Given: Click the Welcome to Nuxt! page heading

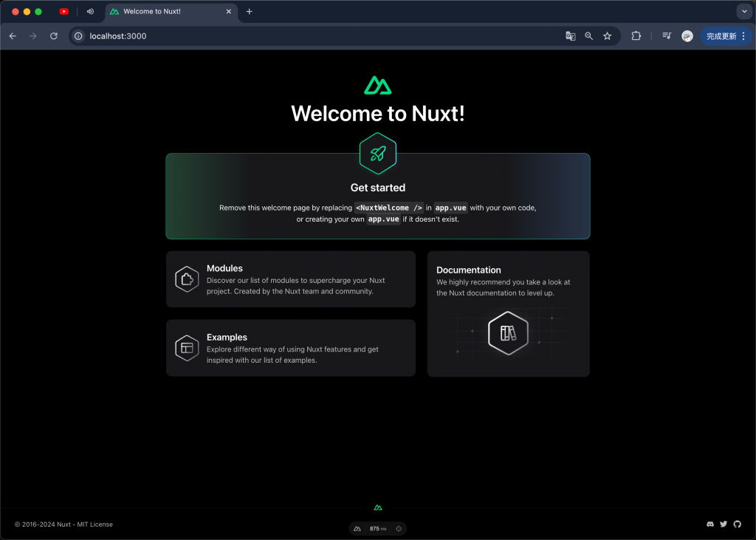Looking at the screenshot, I should pyautogui.click(x=378, y=114).
